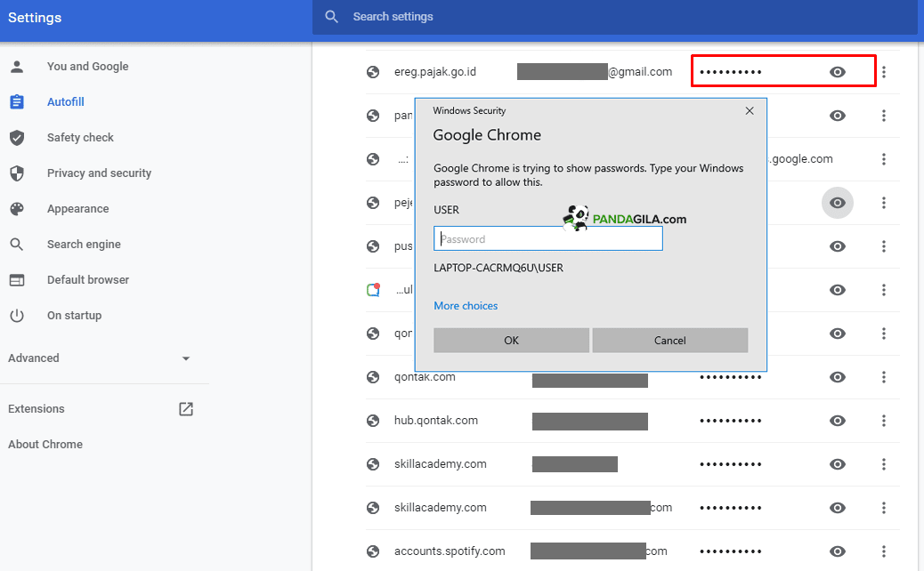Click the Autofill clipboard icon
This screenshot has width=924, height=571.
pyautogui.click(x=17, y=102)
